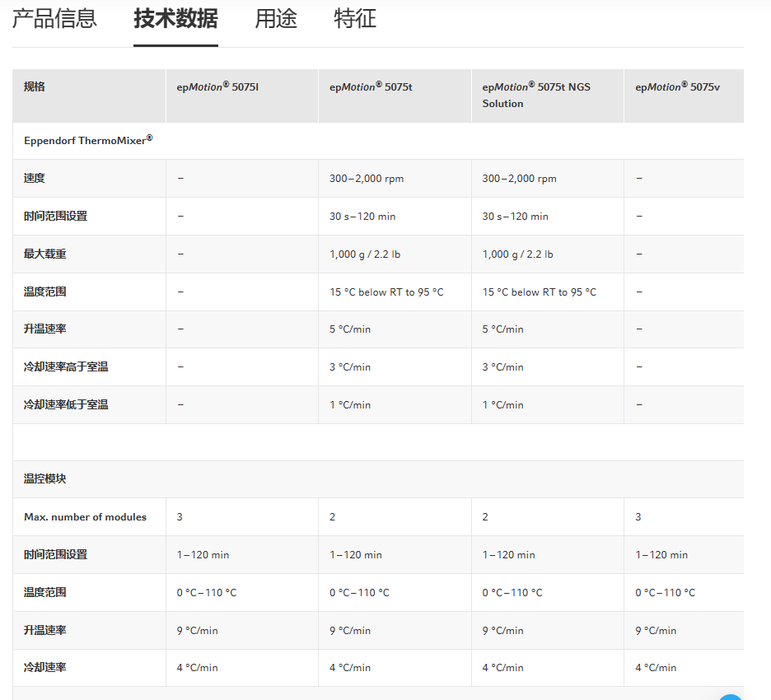Click 1–120 min in the NGS Solution column
This screenshot has width=771, height=700.
(x=509, y=554)
